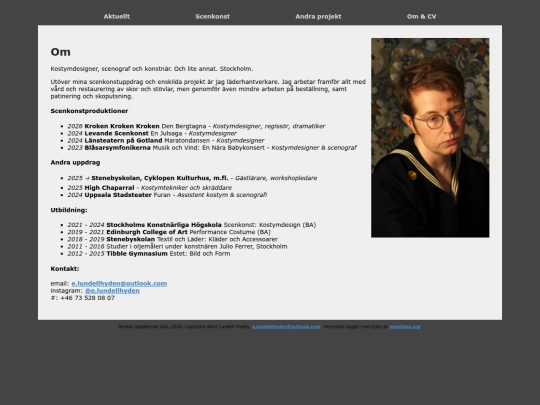Click Stenebyskolan, Cyklopen Kulturhus, m.fl. entry

point(192,178)
